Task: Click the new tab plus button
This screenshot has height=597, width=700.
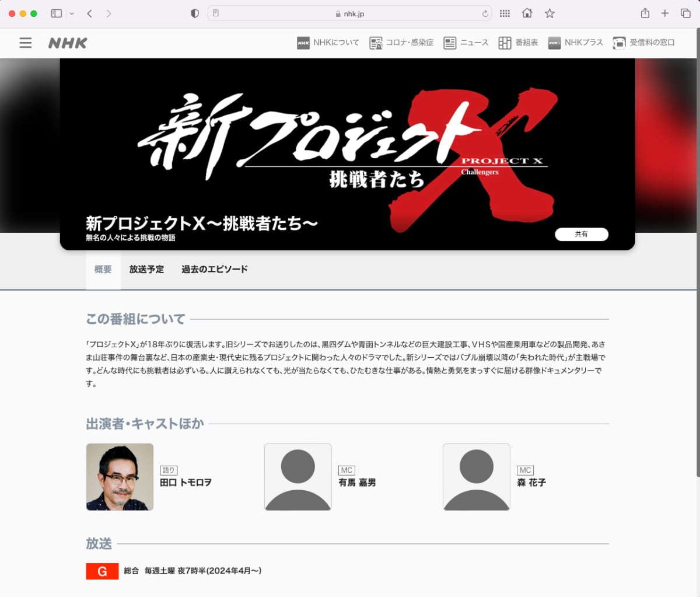Action: (665, 13)
